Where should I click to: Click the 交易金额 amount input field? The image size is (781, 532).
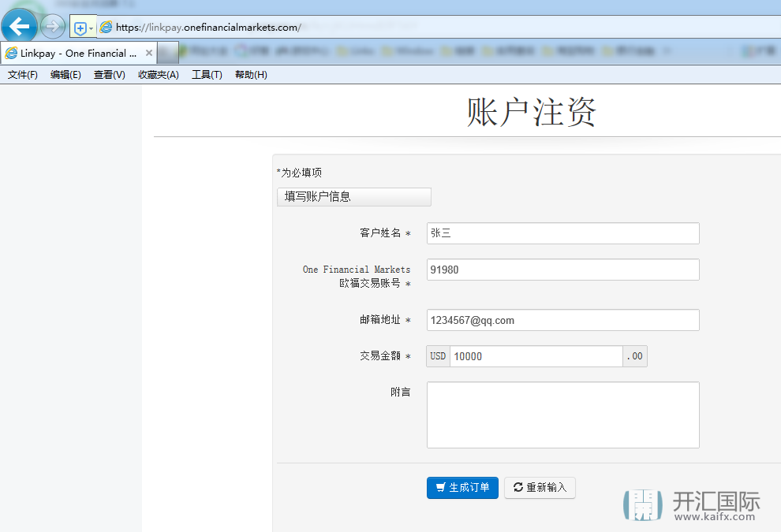[x=536, y=356]
